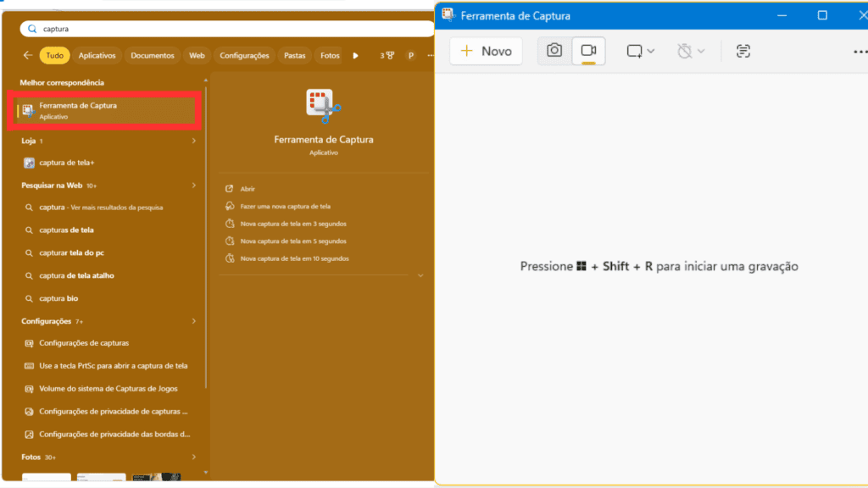Open the capture shape mode dropdown

point(641,51)
